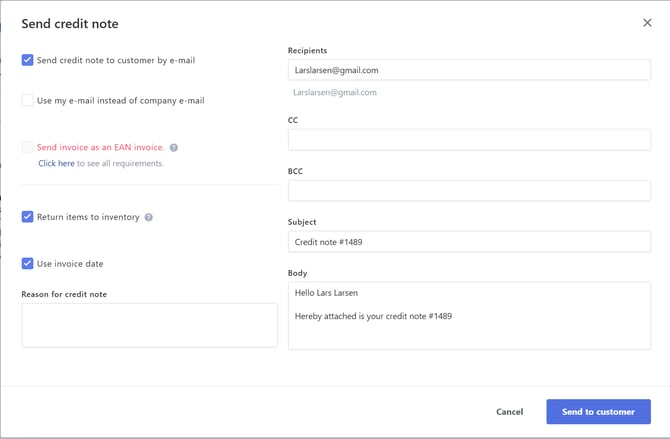
Task: Edit the Subject field with Credit note #1489
Action: [469, 242]
